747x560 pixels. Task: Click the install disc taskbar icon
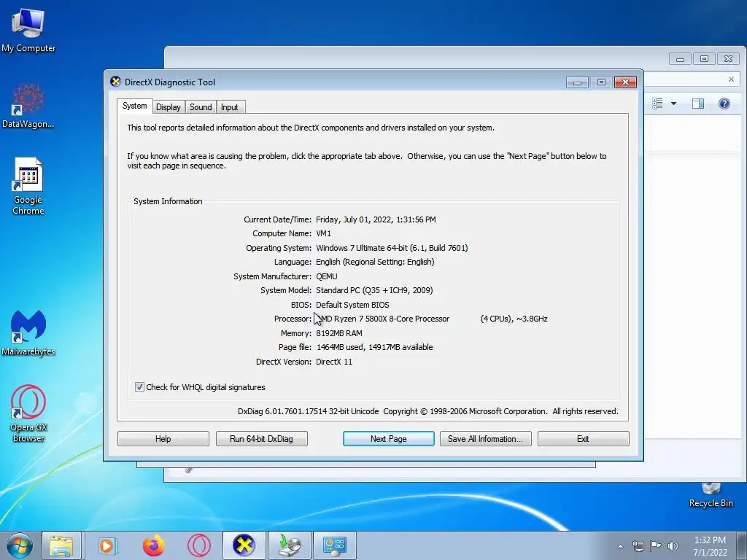coord(290,545)
